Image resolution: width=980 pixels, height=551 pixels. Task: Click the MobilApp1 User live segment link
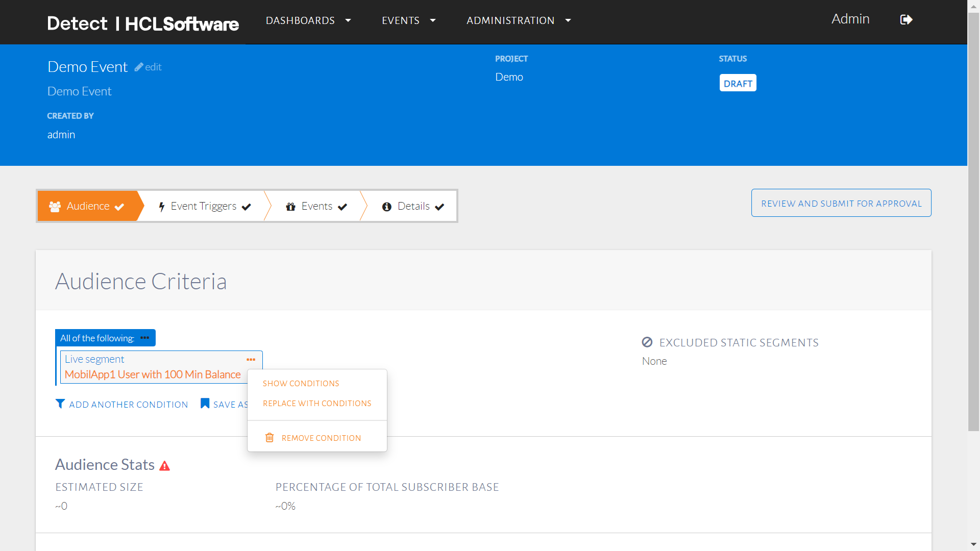(153, 374)
